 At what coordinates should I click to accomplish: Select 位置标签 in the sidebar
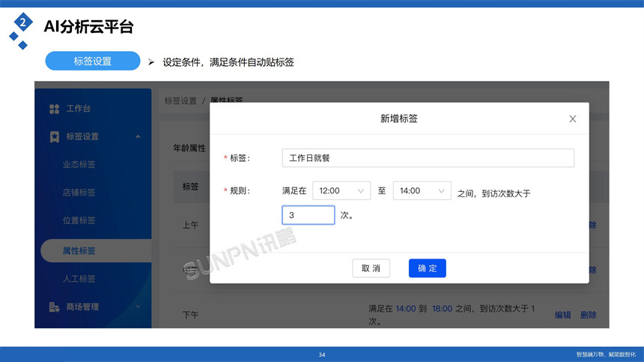(79, 220)
